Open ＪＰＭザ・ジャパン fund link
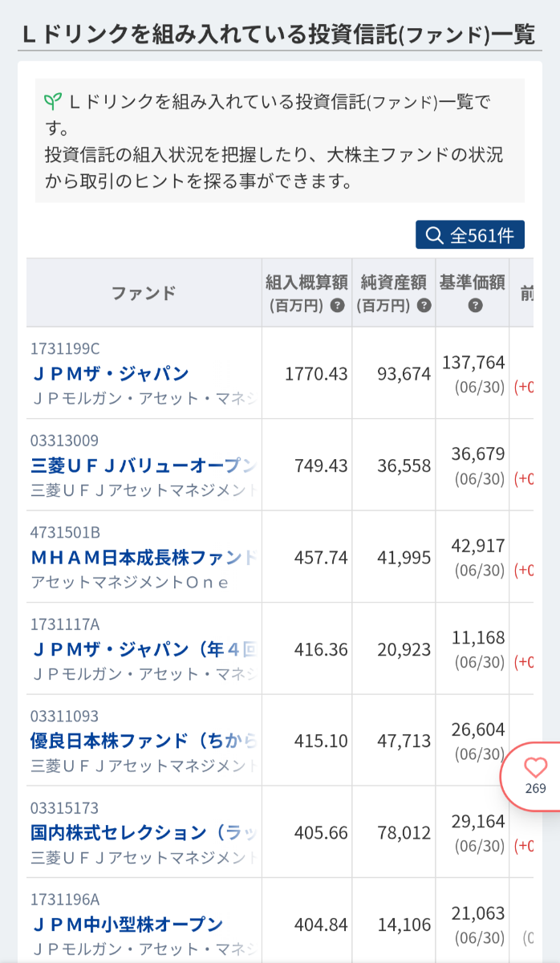This screenshot has height=963, width=560. click(110, 373)
